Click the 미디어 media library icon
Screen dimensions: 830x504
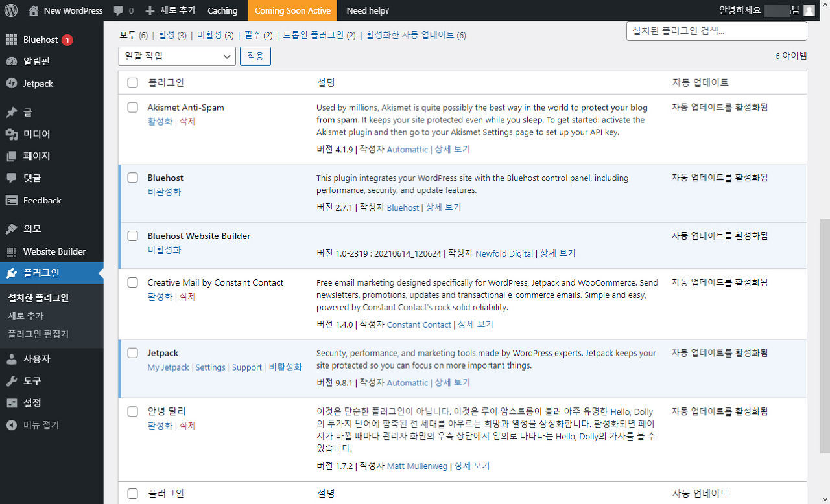click(x=11, y=134)
